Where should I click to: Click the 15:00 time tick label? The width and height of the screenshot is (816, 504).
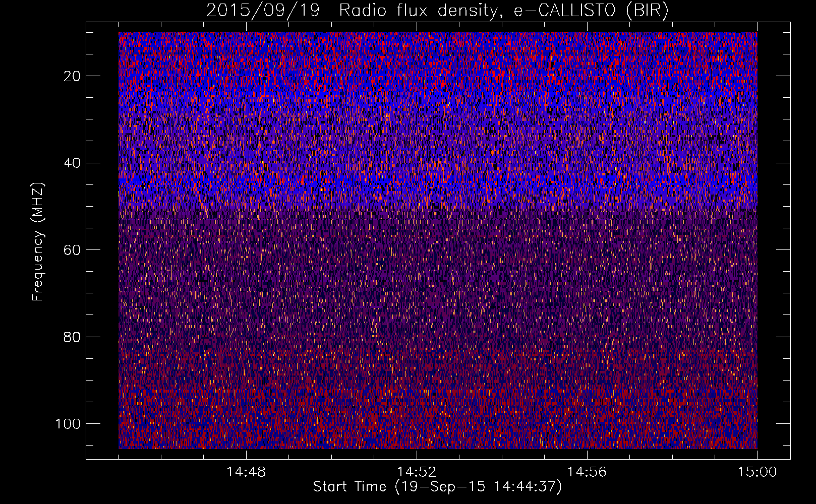pos(757,472)
